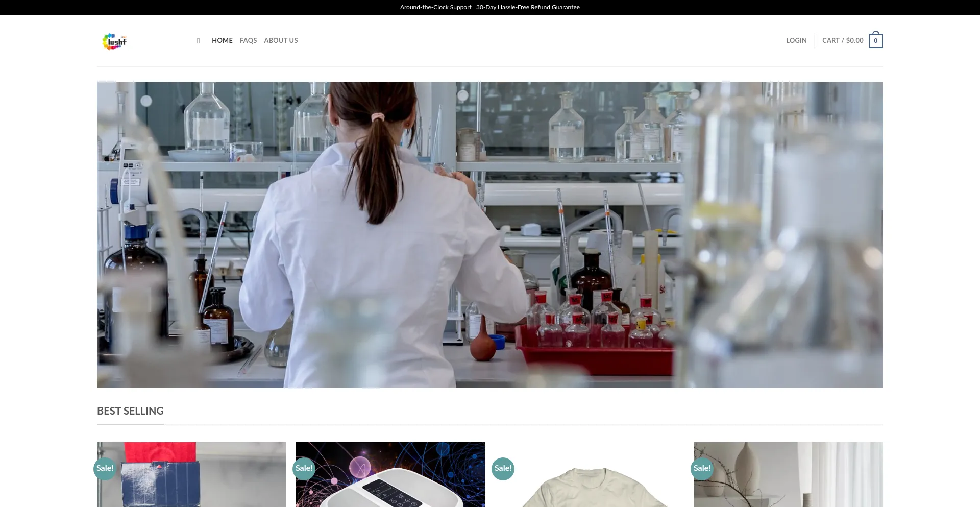Click the 30-Day Hassle-Free Refund Guarantee text
The height and width of the screenshot is (507, 980).
click(x=528, y=7)
